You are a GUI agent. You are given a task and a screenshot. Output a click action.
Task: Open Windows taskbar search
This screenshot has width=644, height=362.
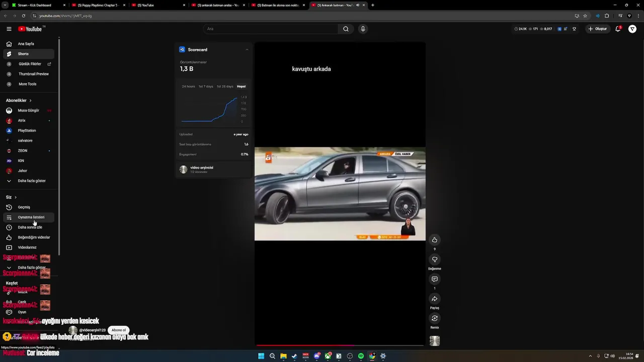coord(272,356)
